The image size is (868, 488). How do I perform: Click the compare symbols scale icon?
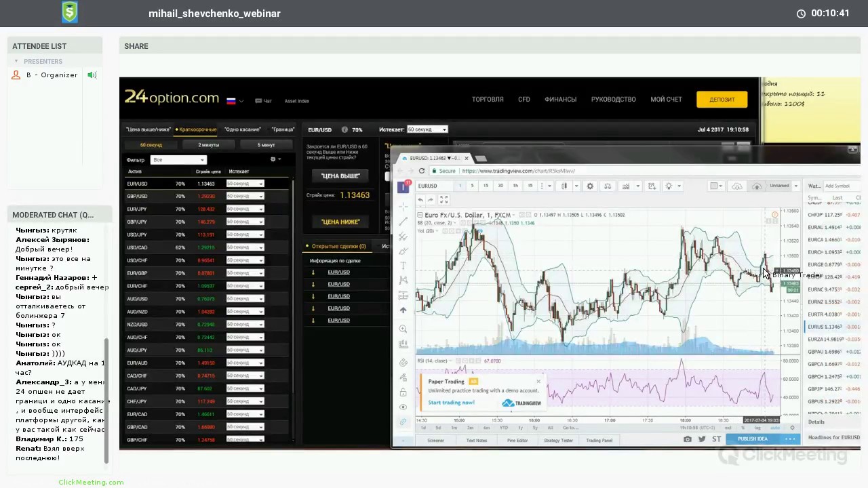tap(608, 186)
